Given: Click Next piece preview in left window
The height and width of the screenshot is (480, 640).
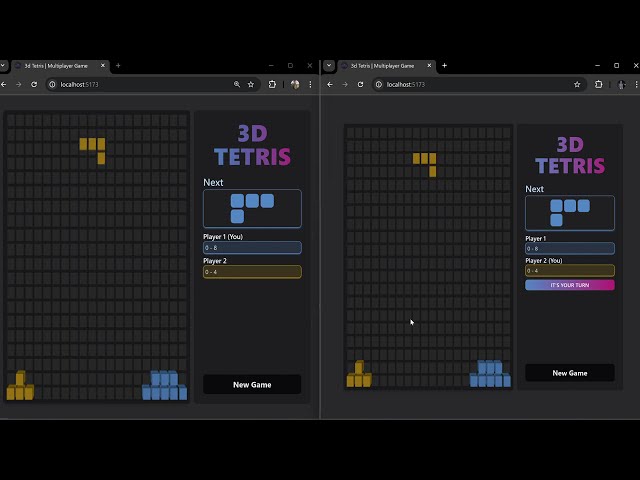Looking at the screenshot, I should click(x=252, y=209).
